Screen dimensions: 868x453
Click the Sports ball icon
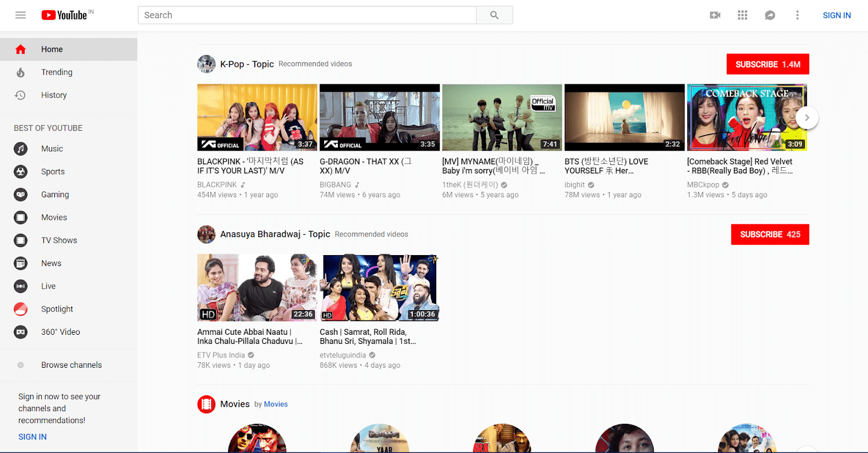tap(20, 172)
